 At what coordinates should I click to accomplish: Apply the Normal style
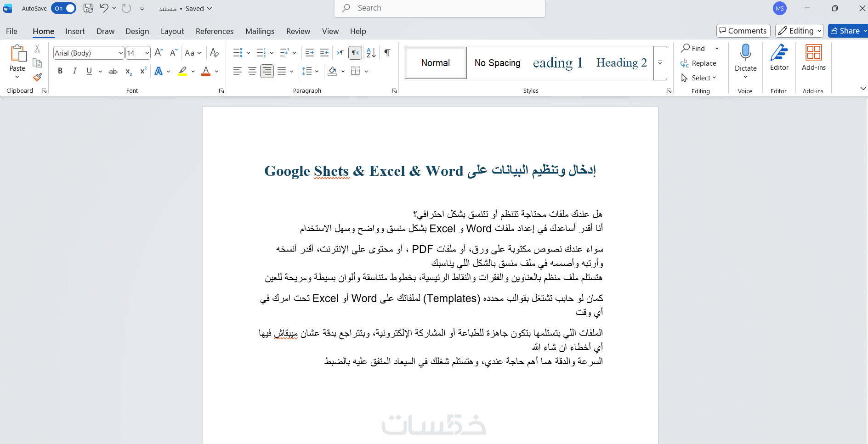point(436,63)
